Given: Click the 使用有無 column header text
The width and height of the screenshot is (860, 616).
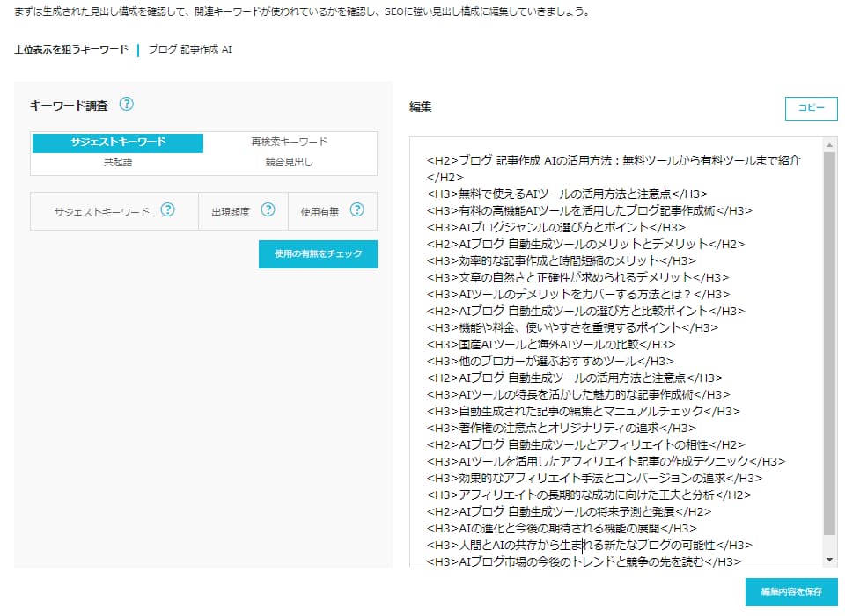Looking at the screenshot, I should click(320, 212).
